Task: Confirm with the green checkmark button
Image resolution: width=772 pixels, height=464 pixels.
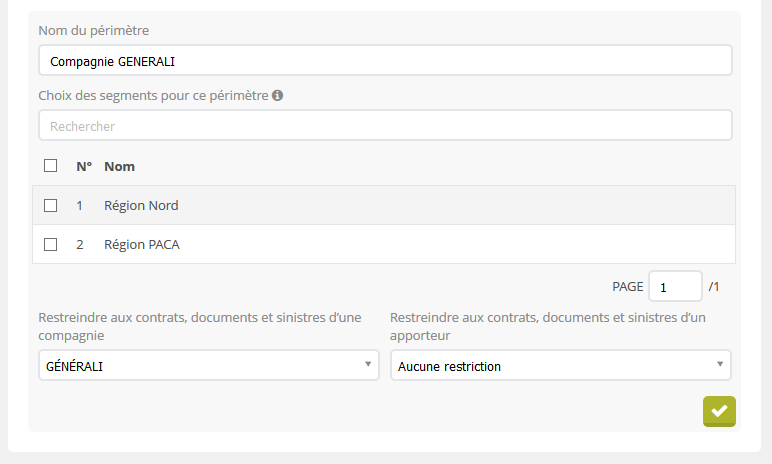Action: click(x=719, y=411)
